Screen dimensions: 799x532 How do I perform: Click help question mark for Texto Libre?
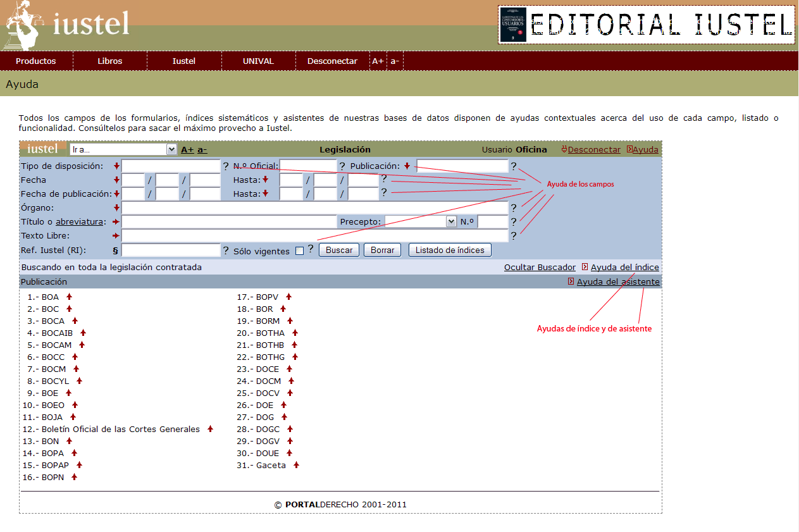514,236
